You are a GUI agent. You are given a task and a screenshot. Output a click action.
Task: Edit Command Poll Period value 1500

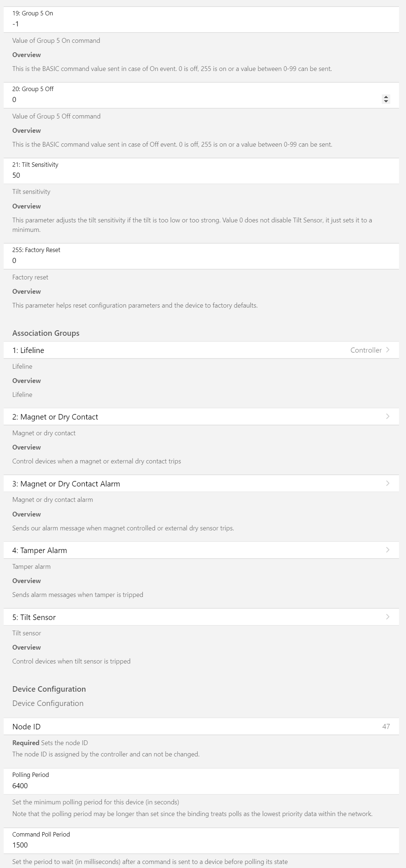pos(201,845)
